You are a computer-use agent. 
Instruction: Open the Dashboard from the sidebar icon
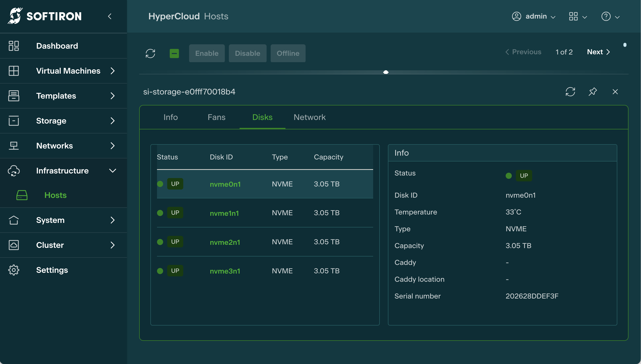pyautogui.click(x=14, y=46)
